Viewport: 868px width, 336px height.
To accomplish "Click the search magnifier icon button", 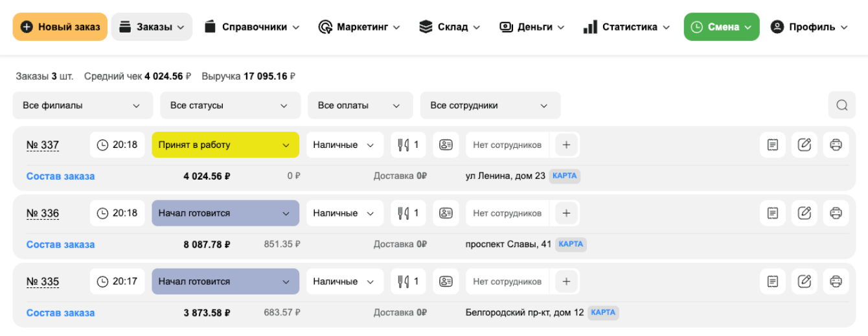I will coord(841,105).
